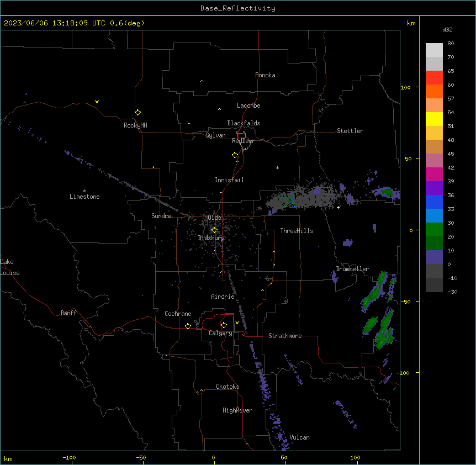
Task: Click the white asterisk above the Limestone label
Action: 84,191
